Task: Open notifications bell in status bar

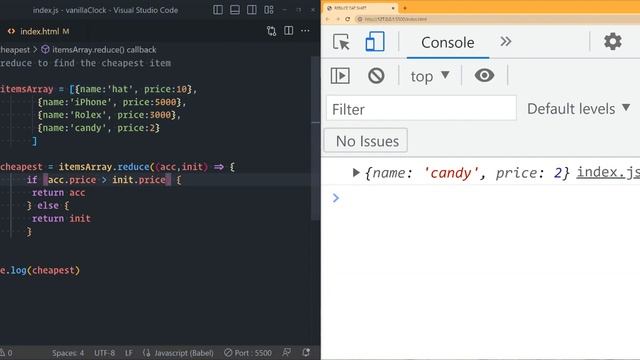Action: (x=306, y=352)
